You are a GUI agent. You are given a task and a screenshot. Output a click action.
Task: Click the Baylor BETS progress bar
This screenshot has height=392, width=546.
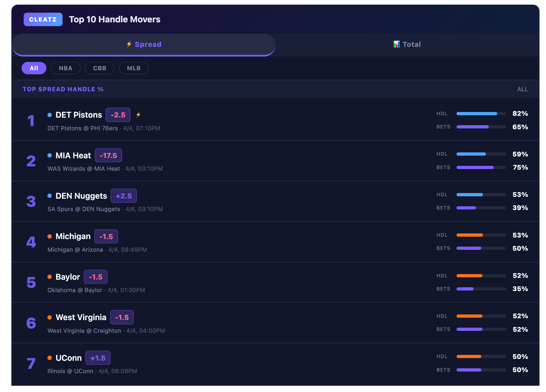tap(481, 289)
